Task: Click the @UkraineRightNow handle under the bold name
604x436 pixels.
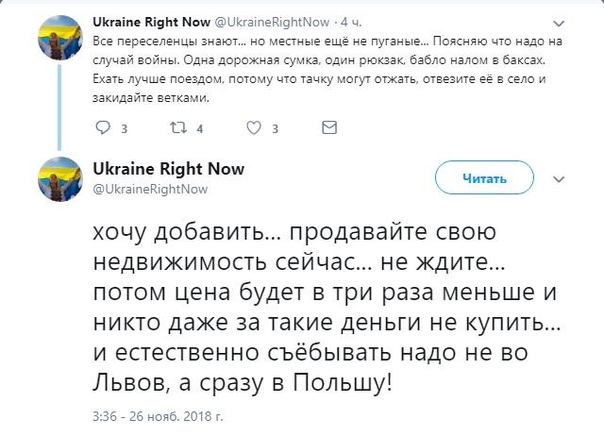Action: [150, 188]
